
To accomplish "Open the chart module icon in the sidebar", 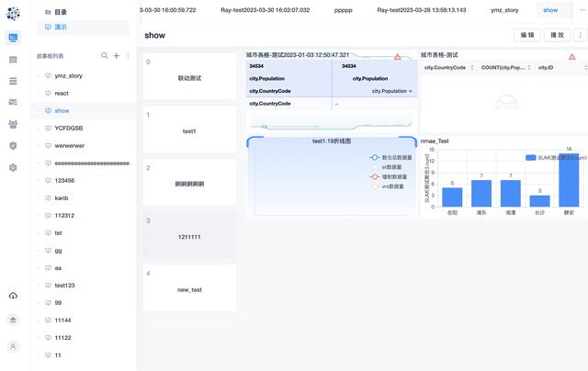I will pyautogui.click(x=13, y=102).
